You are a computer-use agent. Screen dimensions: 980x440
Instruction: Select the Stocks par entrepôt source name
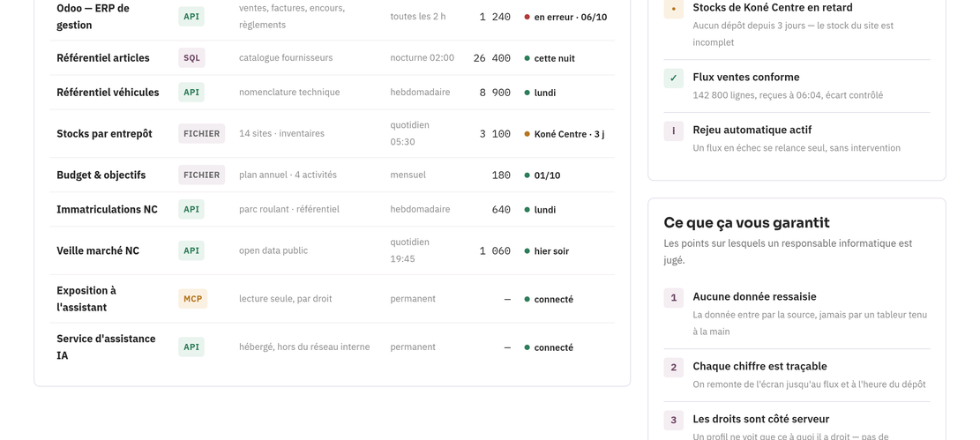(104, 134)
